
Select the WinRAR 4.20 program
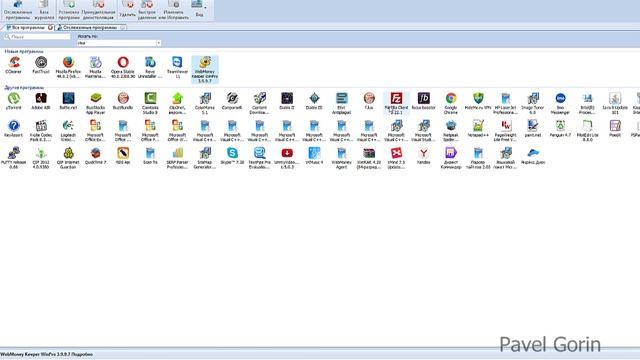coord(369,158)
